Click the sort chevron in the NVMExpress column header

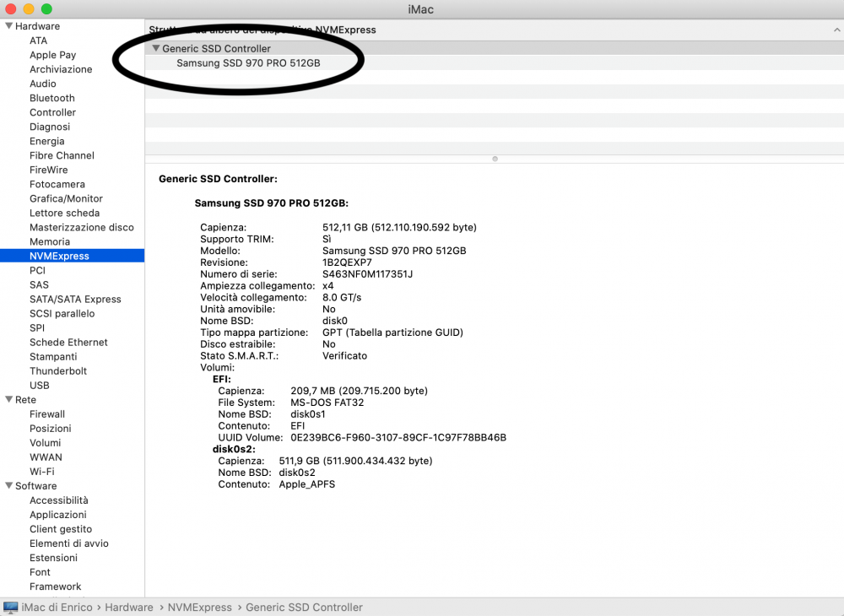[836, 30]
